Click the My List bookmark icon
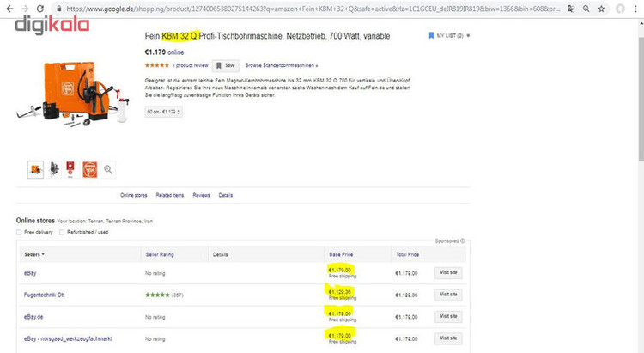This screenshot has width=644, height=353. click(x=431, y=37)
